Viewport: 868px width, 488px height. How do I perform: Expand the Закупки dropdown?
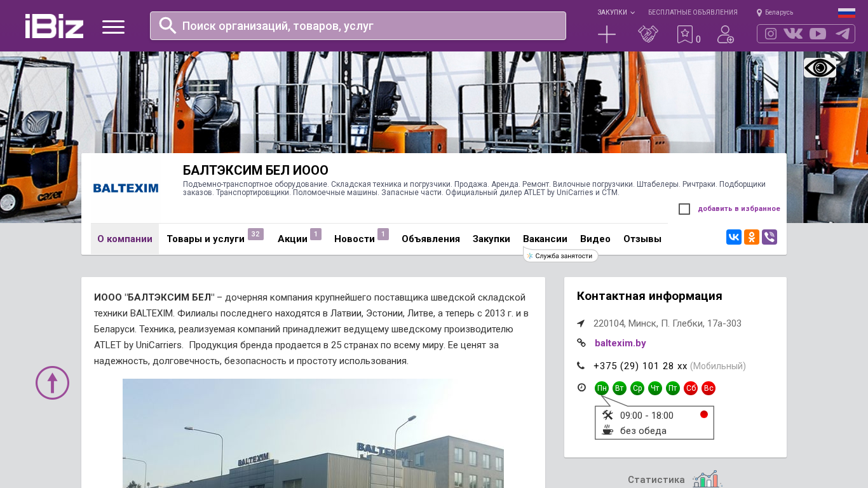pyautogui.click(x=616, y=12)
